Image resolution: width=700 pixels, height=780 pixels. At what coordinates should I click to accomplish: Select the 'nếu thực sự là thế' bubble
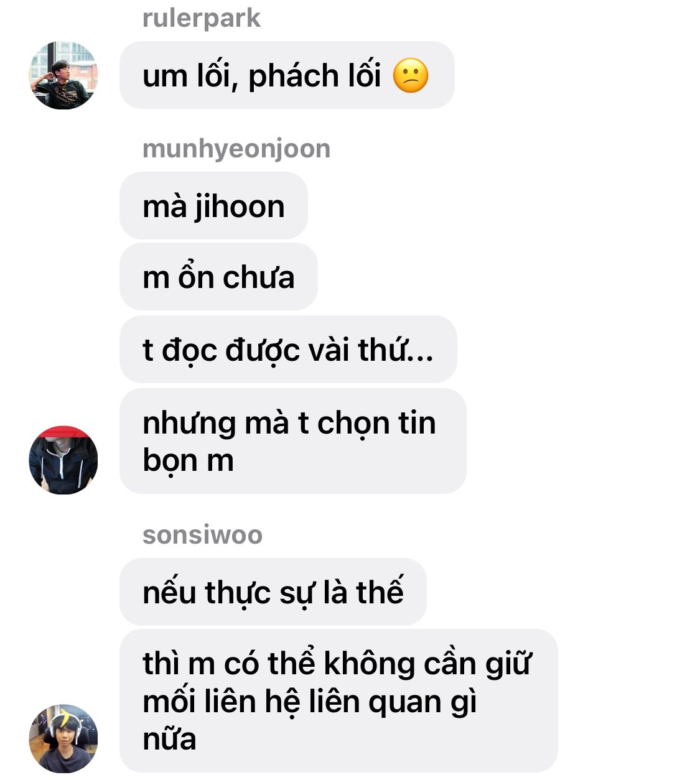click(273, 592)
